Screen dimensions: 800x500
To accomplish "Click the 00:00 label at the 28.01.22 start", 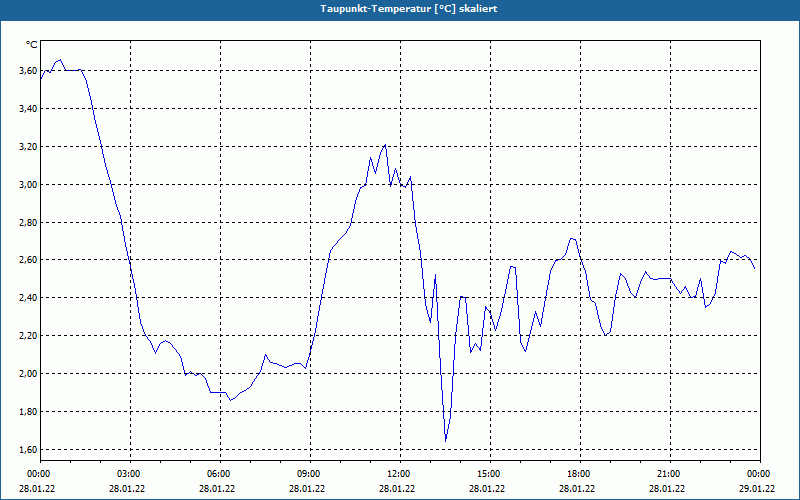I will click(38, 474).
